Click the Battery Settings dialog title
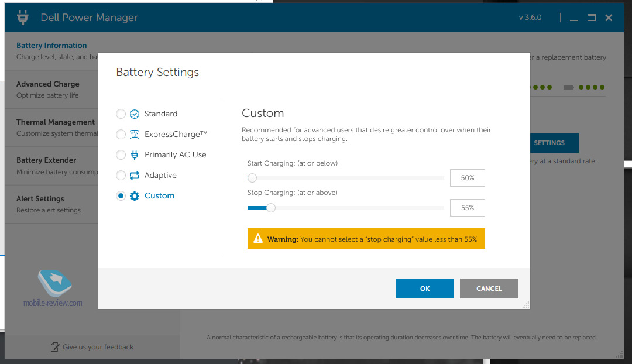Screen dimensions: 632x364 pos(157,72)
